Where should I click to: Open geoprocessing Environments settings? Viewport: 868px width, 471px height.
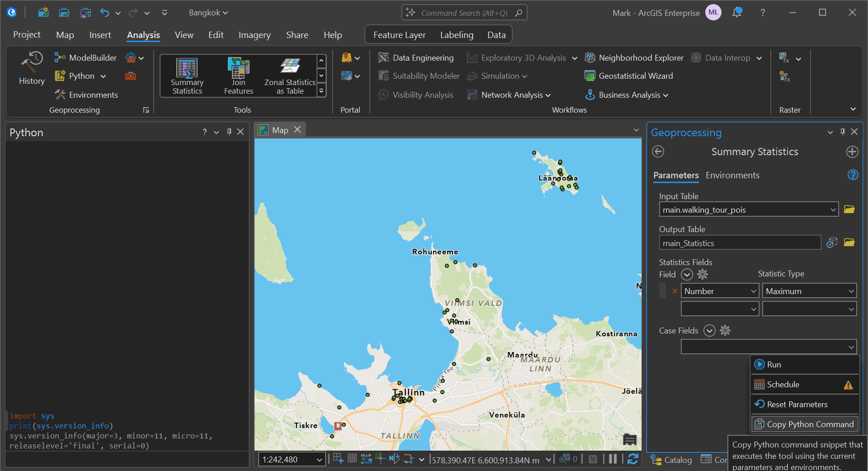click(x=86, y=95)
